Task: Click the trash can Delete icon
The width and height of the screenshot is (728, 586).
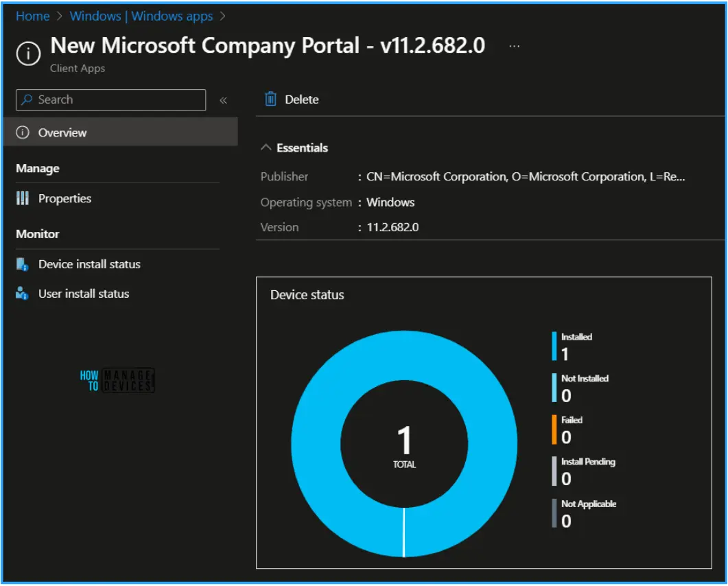Action: pos(270,99)
